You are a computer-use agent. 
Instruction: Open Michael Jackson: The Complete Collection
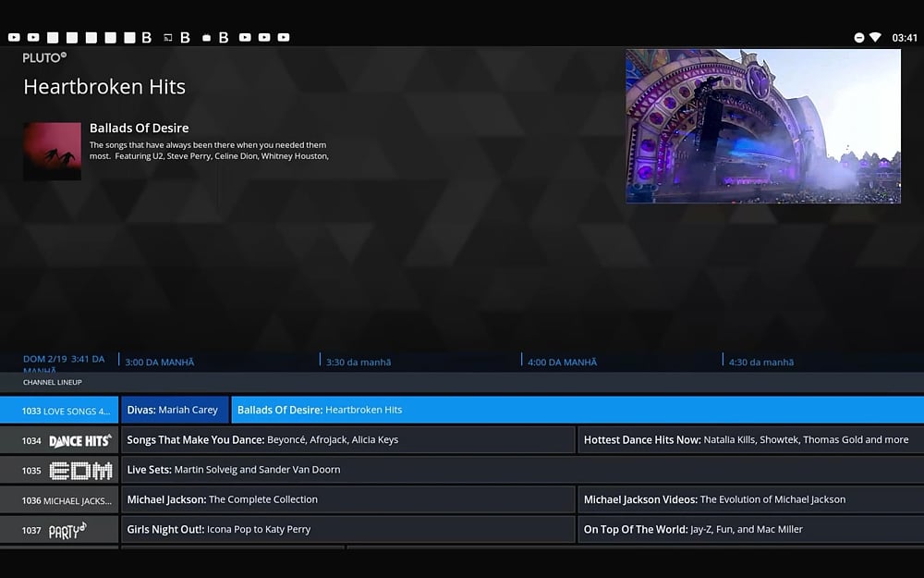(x=347, y=499)
